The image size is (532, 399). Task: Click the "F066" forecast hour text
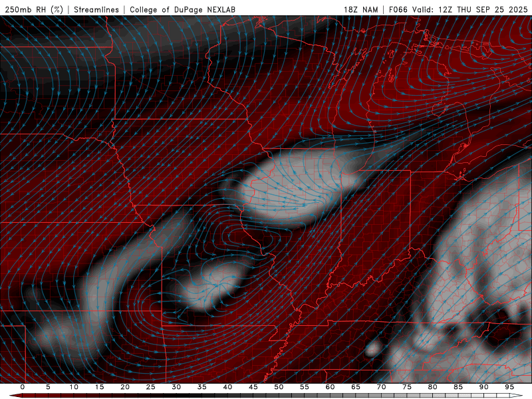[398, 9]
